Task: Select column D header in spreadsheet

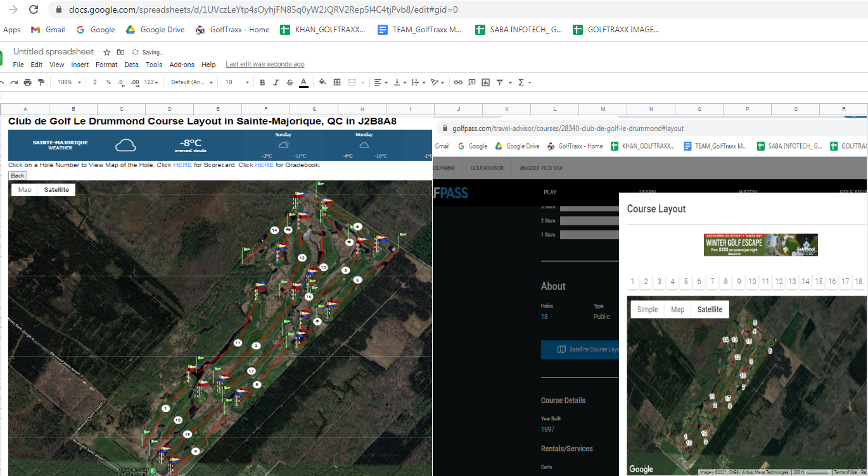Action: coord(170,109)
